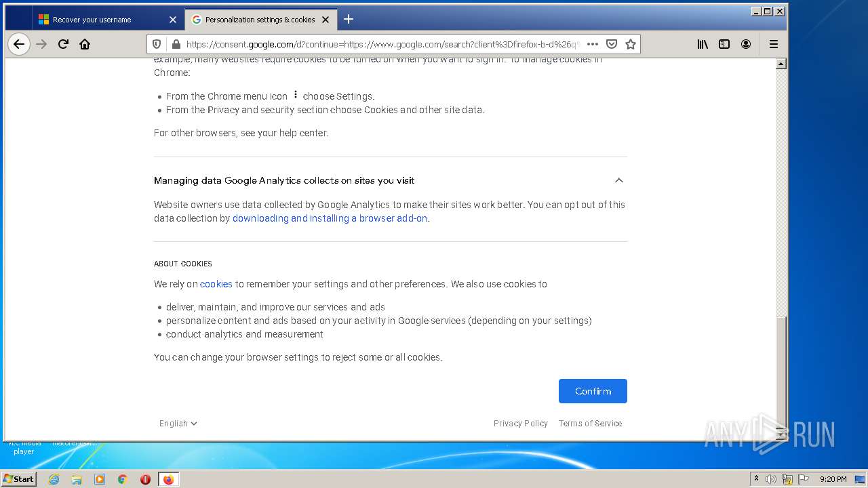Screen dimensions: 868x488
Task: Select Personalization settings & cookies tab
Action: click(261, 20)
